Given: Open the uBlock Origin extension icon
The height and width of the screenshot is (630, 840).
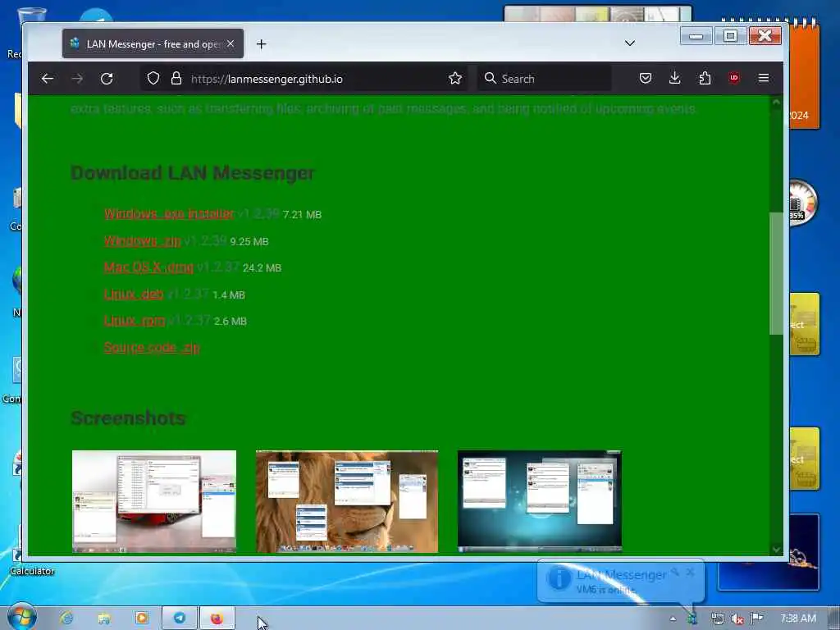Looking at the screenshot, I should point(734,78).
